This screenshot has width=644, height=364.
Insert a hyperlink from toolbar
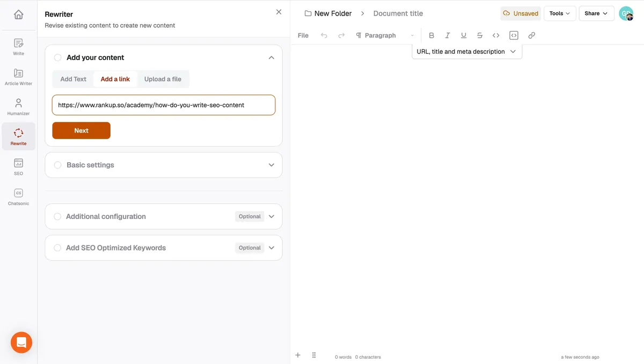click(532, 35)
